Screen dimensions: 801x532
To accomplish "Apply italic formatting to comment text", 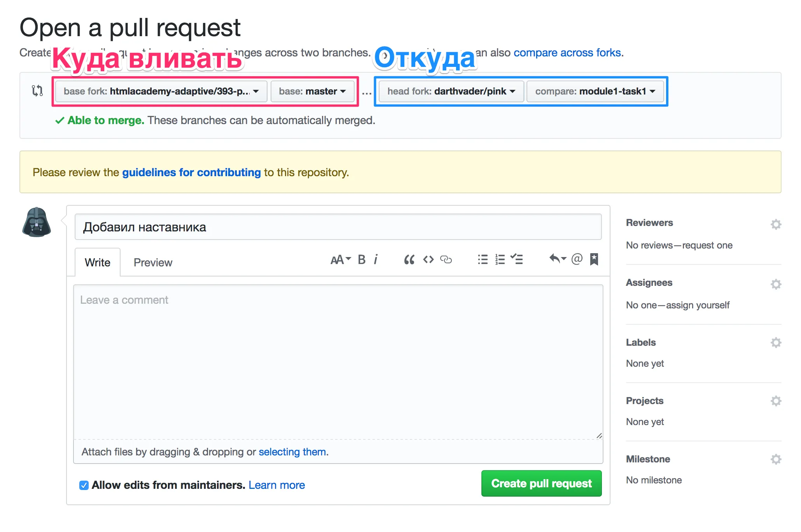I will 376,259.
